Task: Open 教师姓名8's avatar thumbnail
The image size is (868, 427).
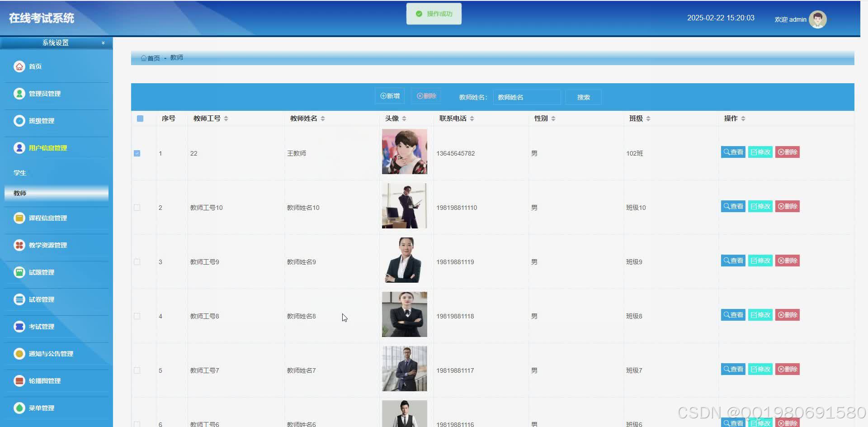Action: tap(405, 314)
